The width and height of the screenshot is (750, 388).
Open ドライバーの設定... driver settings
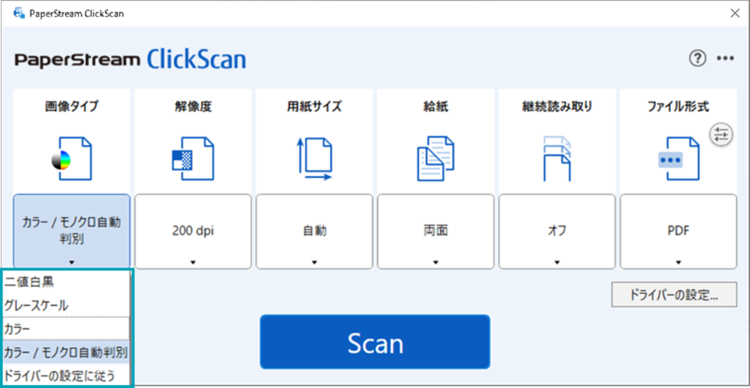click(673, 295)
